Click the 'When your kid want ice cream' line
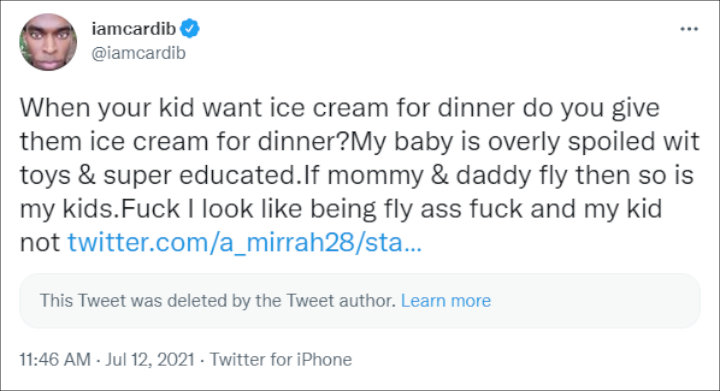Image resolution: width=720 pixels, height=391 pixels. (340, 108)
